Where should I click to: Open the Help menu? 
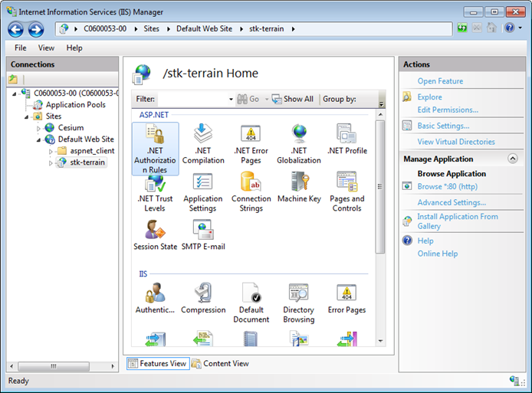pyautogui.click(x=74, y=47)
